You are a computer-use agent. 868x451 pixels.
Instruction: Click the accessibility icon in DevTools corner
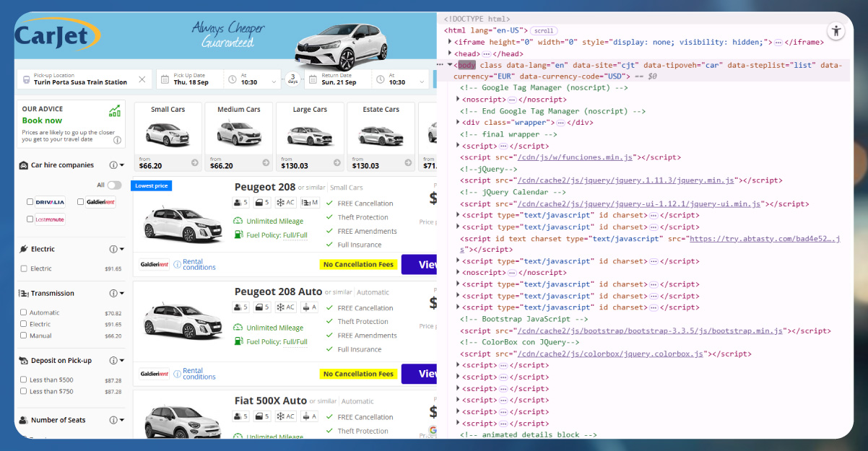coord(836,31)
